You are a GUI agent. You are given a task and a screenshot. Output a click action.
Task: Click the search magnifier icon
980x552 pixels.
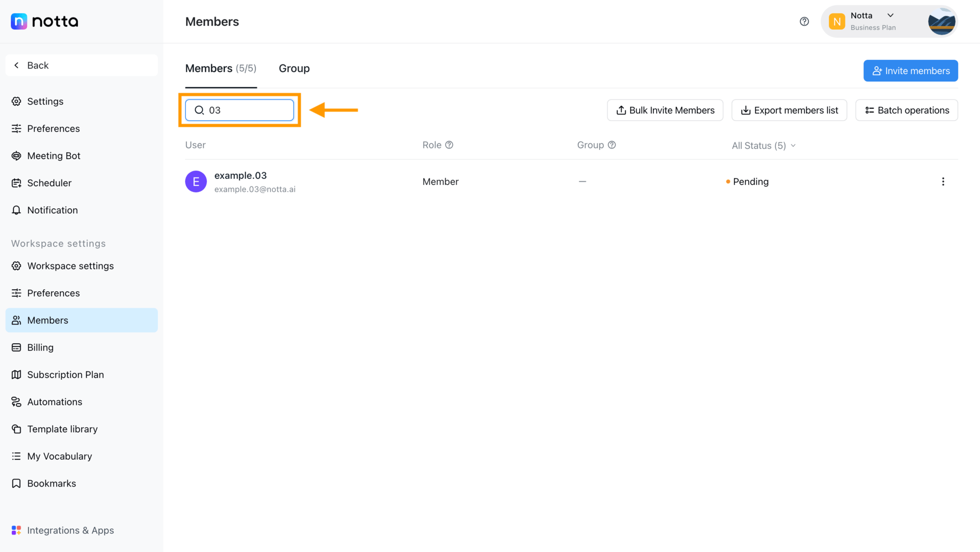click(x=199, y=110)
